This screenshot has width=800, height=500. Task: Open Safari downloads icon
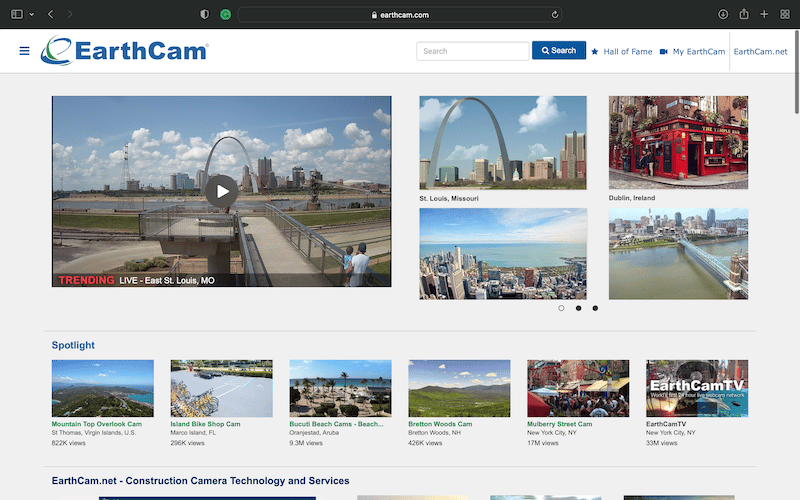pyautogui.click(x=723, y=14)
